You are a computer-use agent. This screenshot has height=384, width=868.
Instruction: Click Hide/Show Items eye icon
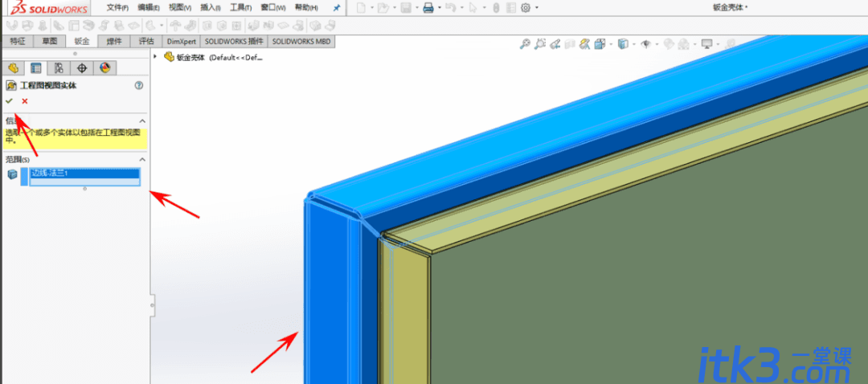tap(645, 43)
